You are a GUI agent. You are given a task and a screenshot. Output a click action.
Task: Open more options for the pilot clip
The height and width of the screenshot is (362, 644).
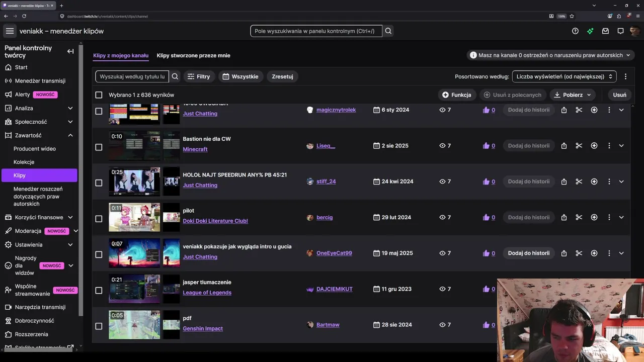[x=609, y=217]
